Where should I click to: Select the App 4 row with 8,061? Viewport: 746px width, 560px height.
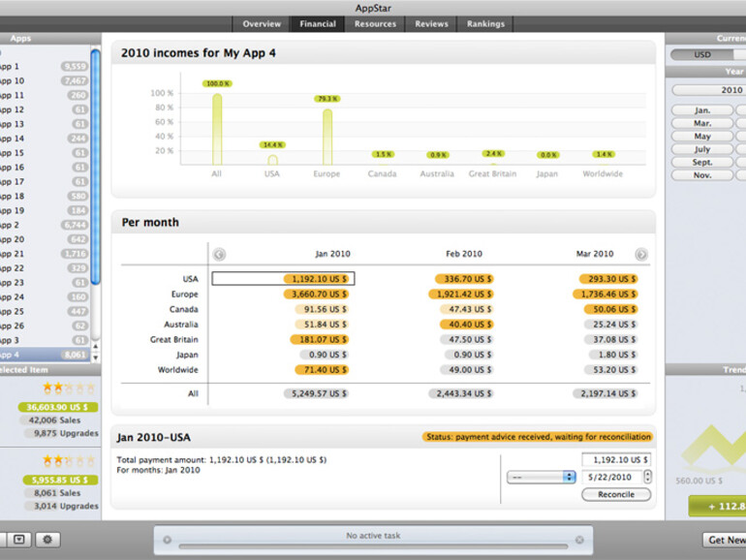45,355
